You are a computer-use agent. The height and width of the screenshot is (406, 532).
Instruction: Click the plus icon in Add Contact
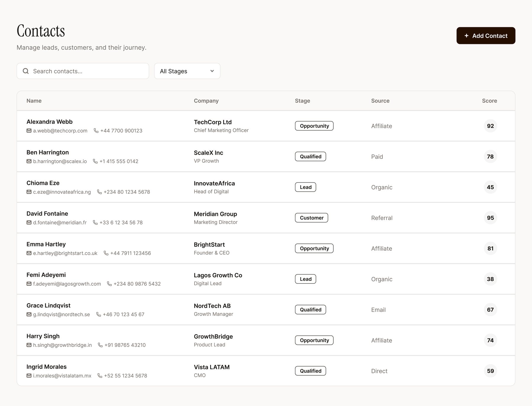click(x=466, y=36)
